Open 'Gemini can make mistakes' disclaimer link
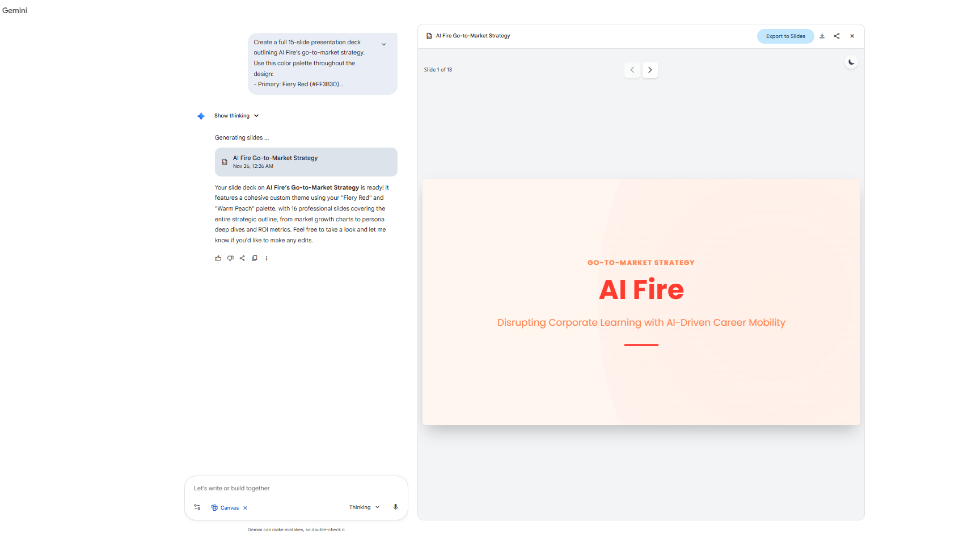980x538 pixels. click(296, 529)
